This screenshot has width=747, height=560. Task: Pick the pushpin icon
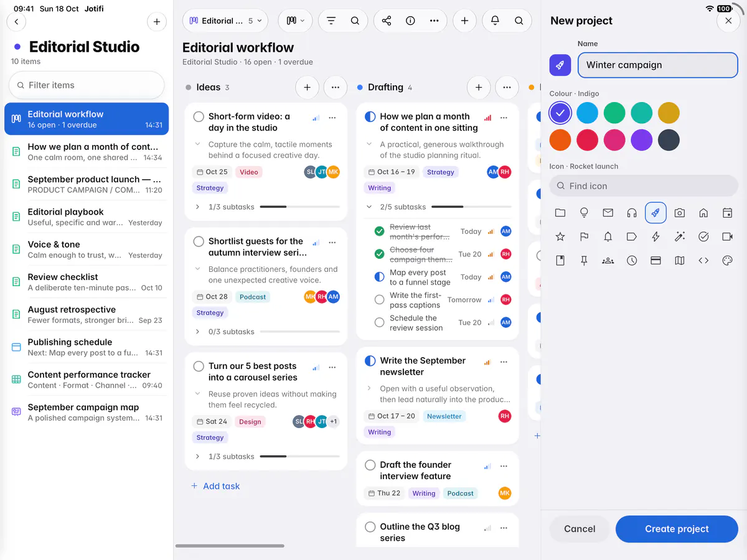click(x=584, y=261)
